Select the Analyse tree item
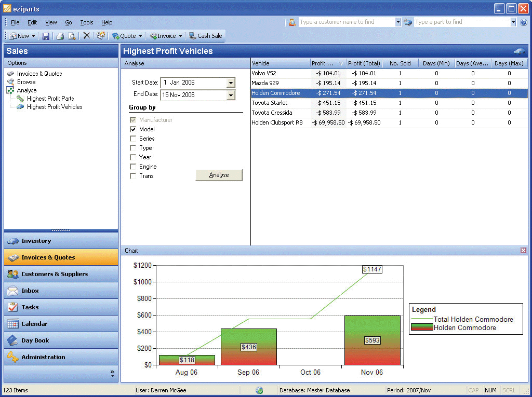 coord(27,90)
